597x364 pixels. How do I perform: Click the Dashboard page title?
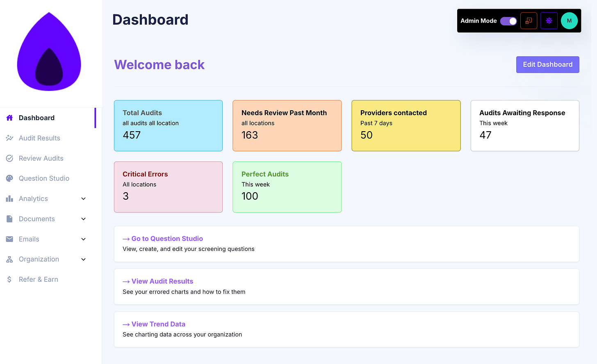point(150,20)
